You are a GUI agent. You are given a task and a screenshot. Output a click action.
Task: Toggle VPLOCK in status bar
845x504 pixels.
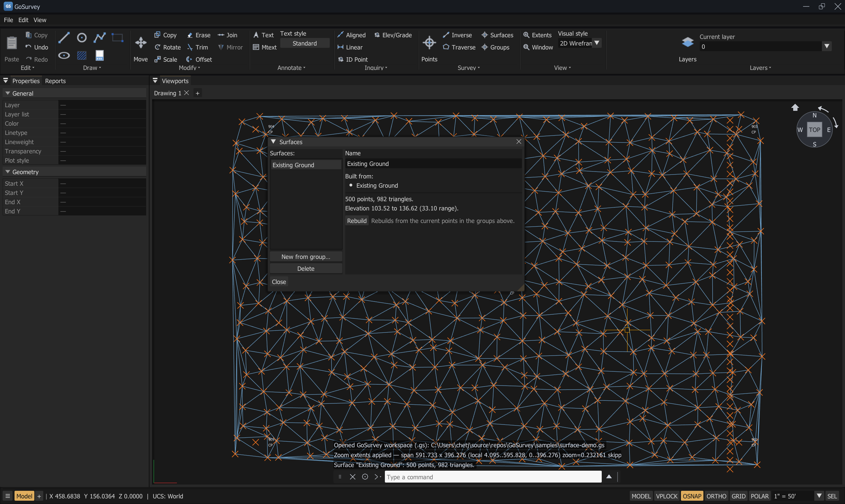tap(667, 496)
